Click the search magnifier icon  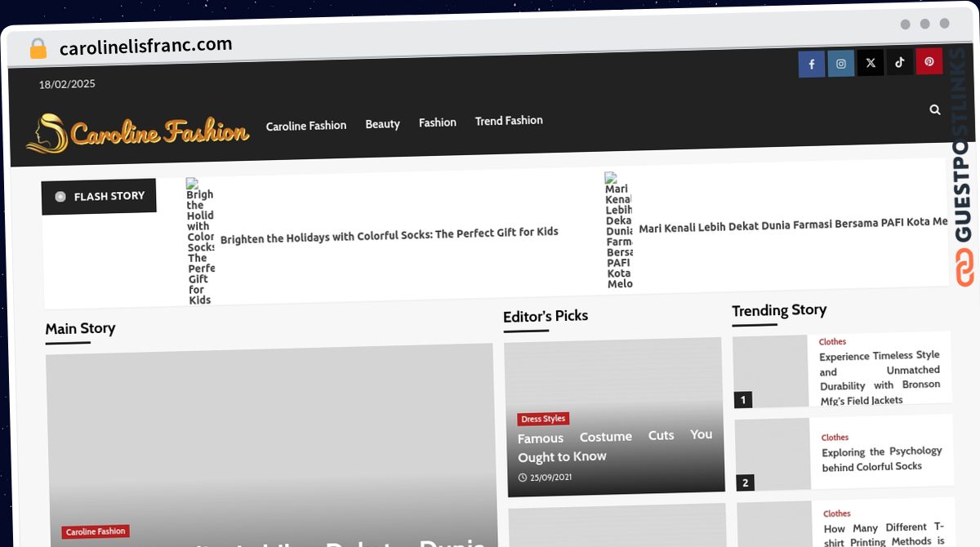point(935,109)
